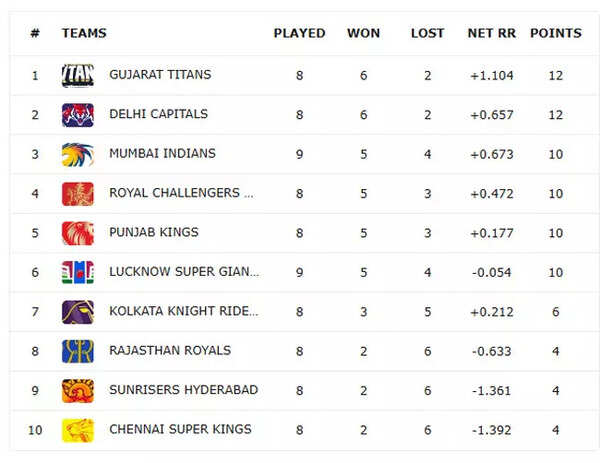Select the Royal Challengers red logo
The height and width of the screenshot is (463, 600).
point(78,194)
